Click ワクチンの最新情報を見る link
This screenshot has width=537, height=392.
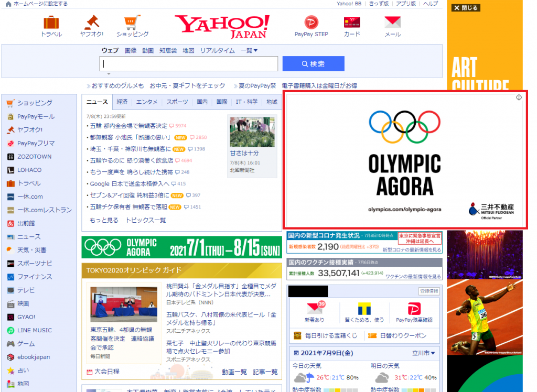point(413,276)
